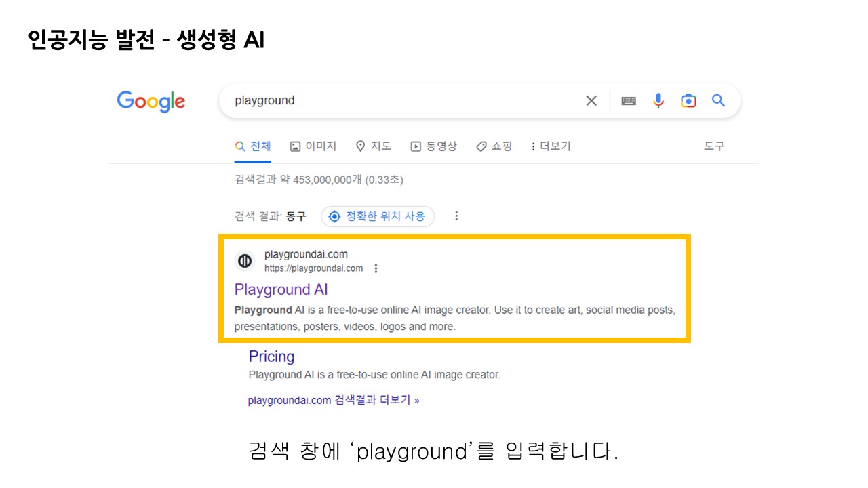Click 'playgroundai.com 검색결과 더보기' link
This screenshot has height=488, width=868.
point(334,401)
